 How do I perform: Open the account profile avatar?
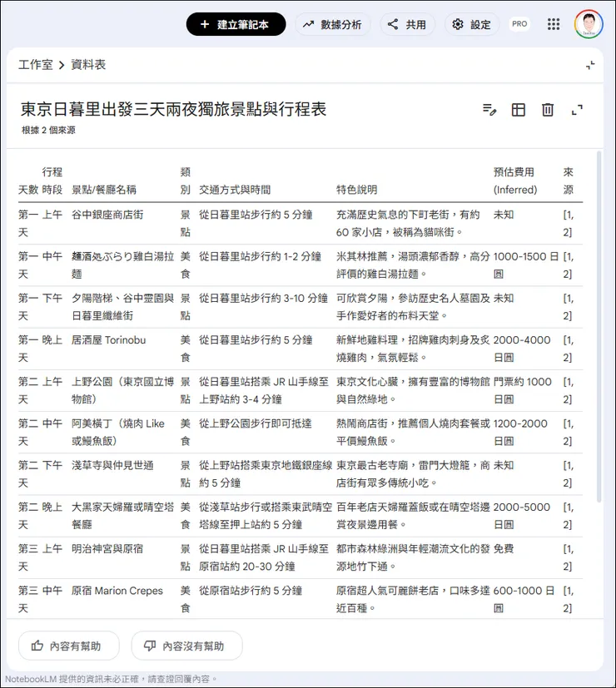pos(589,24)
